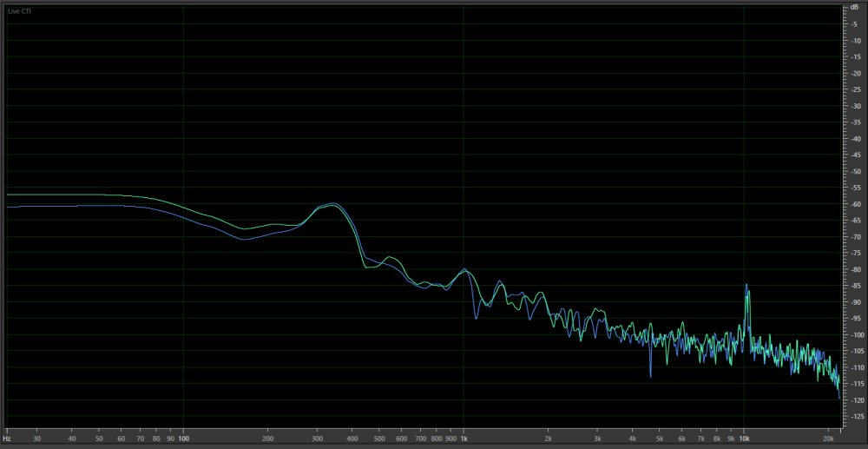Pick the -85 value on the dB scale
Screen dimensions: 868x449
[x=855, y=286]
